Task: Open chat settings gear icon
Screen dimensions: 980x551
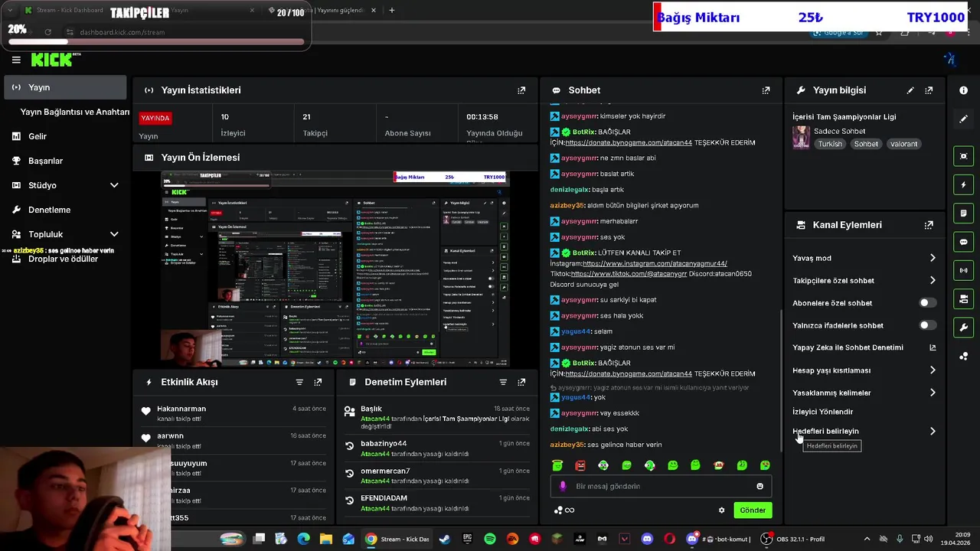Action: pos(721,510)
